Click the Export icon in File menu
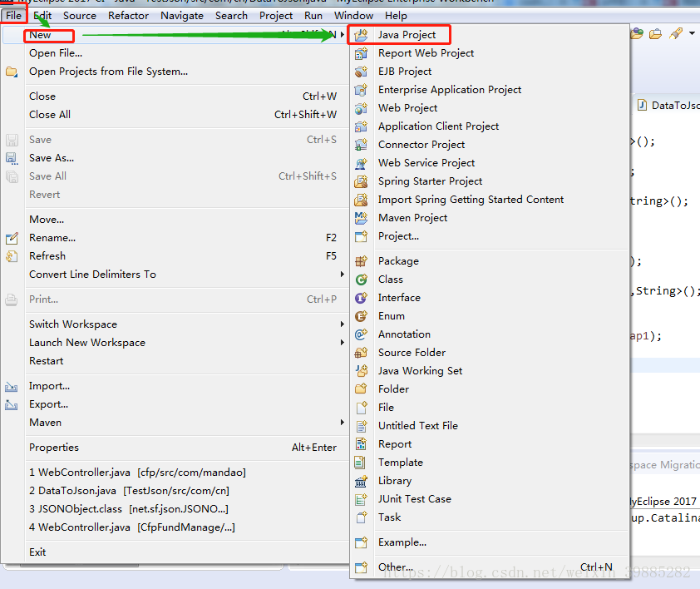The width and height of the screenshot is (700, 589). pos(12,404)
